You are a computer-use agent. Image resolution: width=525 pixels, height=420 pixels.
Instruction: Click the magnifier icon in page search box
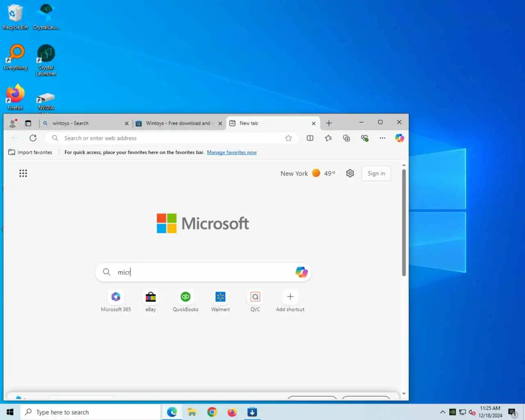point(107,272)
